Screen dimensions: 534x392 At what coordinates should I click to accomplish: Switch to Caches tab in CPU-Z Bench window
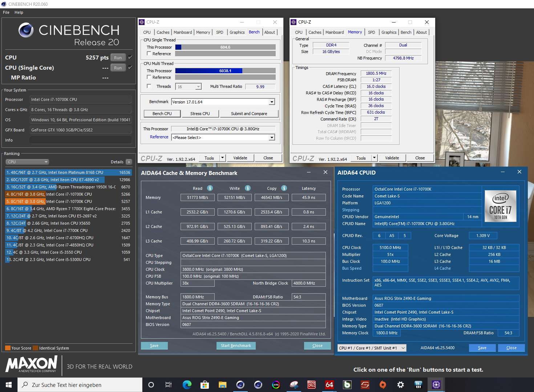(x=163, y=32)
